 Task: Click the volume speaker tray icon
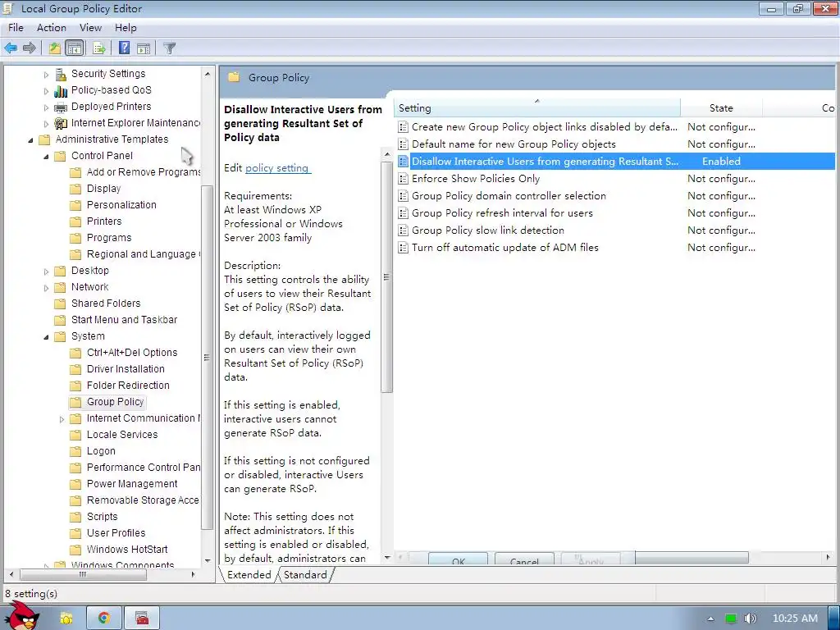pos(751,619)
